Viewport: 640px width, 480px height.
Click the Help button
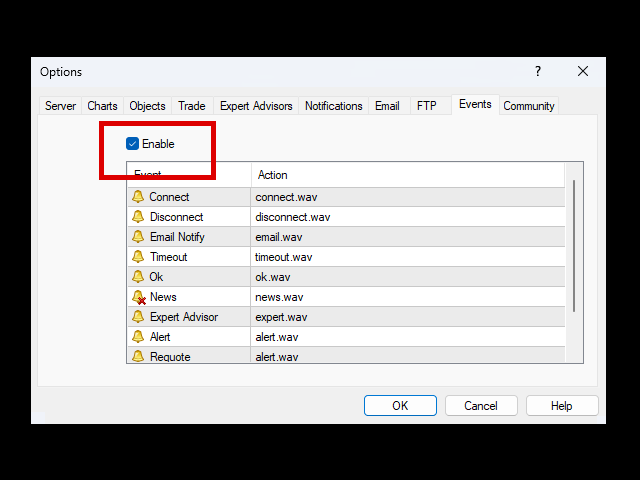(x=562, y=406)
